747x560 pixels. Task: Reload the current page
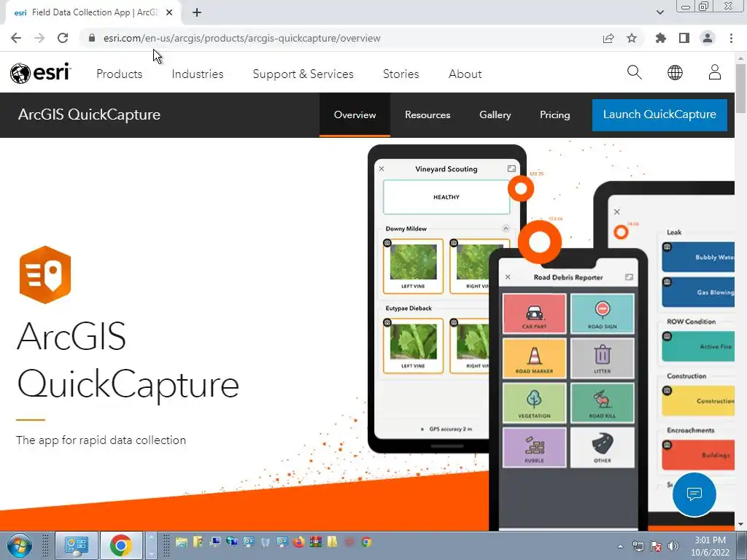click(63, 38)
